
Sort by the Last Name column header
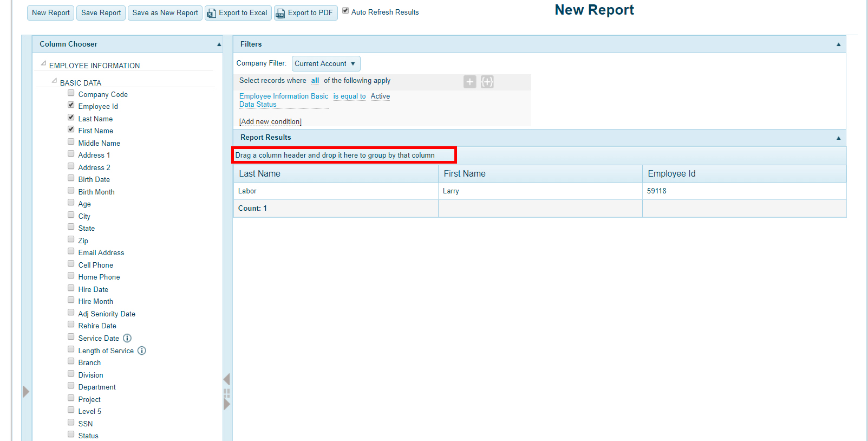click(x=336, y=174)
